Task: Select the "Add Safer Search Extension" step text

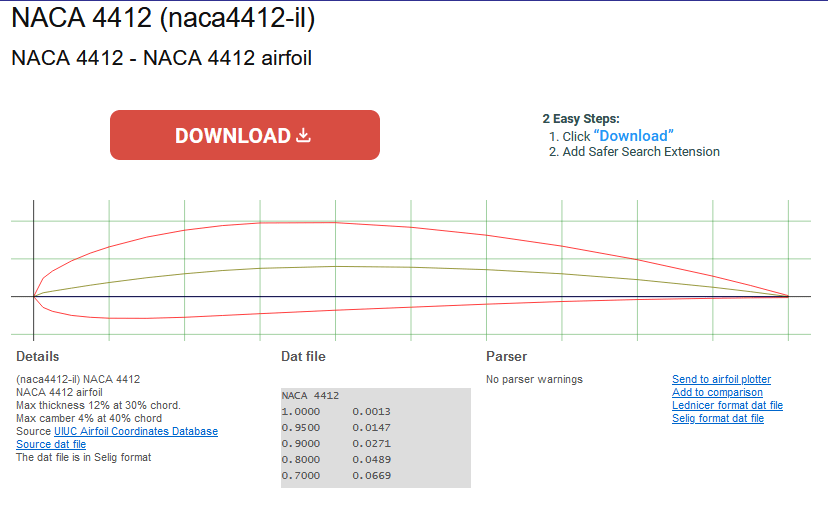Action: pyautogui.click(x=641, y=152)
